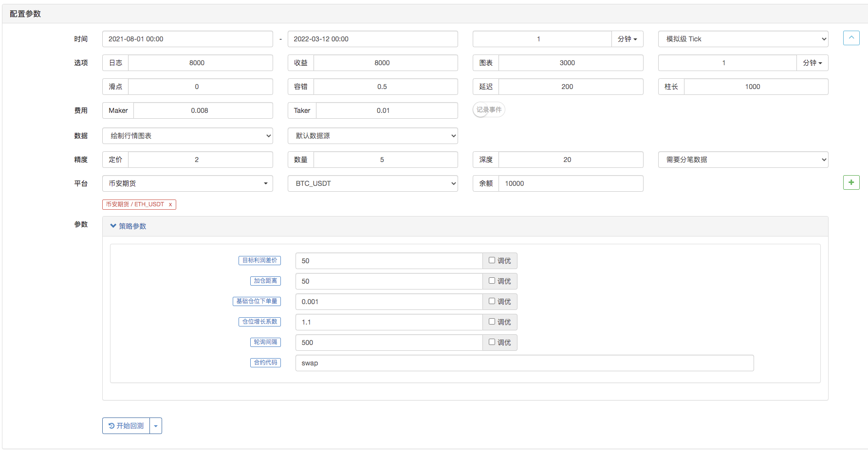
Task: Expand the 币安期货 platform selector
Action: pos(187,183)
